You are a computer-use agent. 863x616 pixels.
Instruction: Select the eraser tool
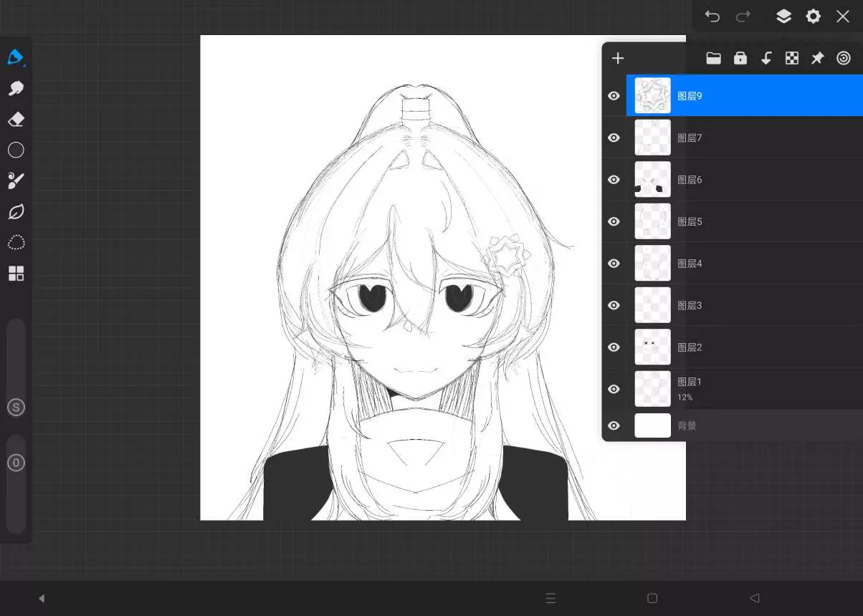click(x=16, y=119)
